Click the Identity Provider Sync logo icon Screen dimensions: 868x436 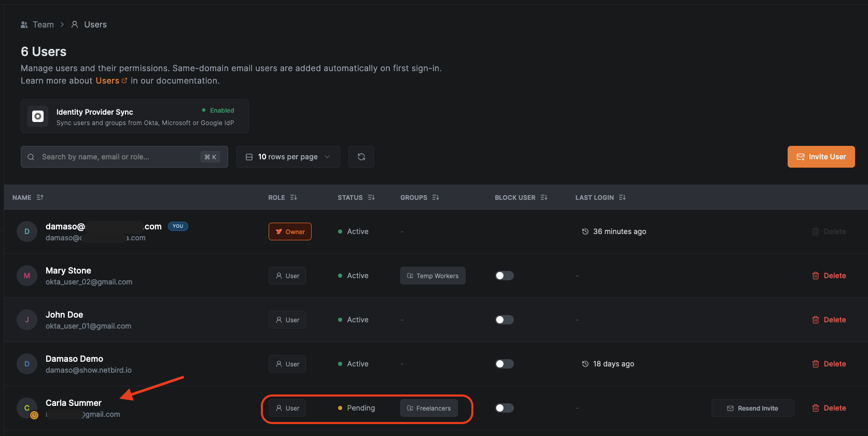pos(38,116)
